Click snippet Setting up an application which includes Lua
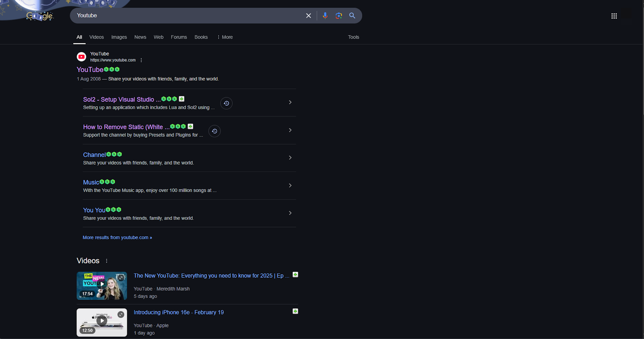Image resolution: width=644 pixels, height=339 pixels. pos(149,107)
